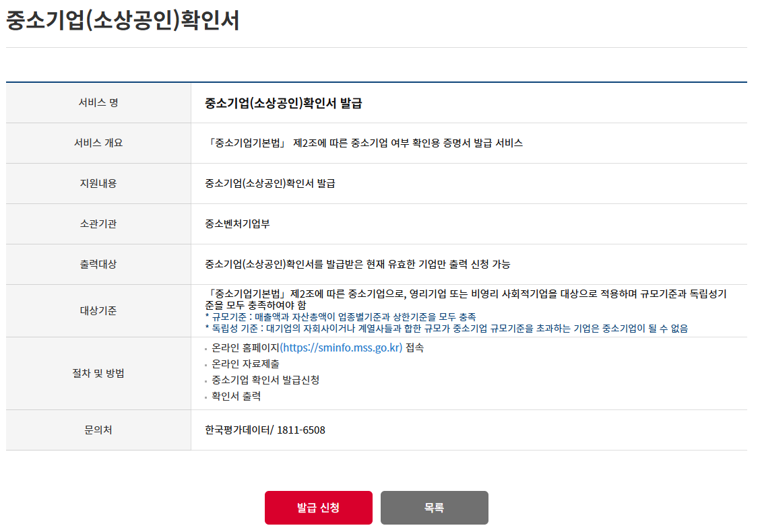760x532 pixels.
Task: Click the 중소벤처기업부 agency text
Action: coord(237,224)
